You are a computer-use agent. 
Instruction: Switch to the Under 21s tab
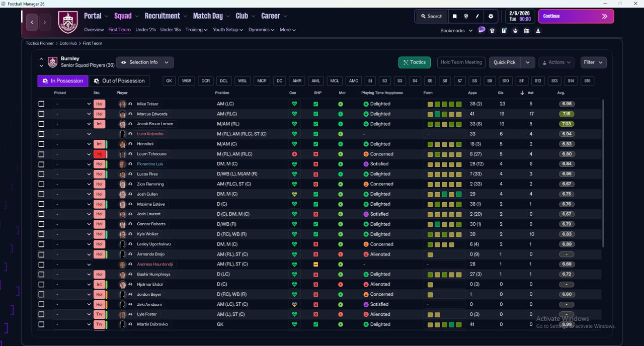[145, 30]
